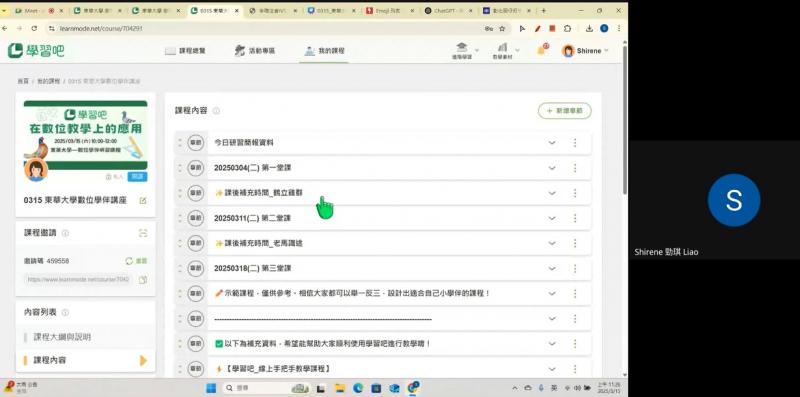Expand the 20250318(二) 第三堂課 chapter
The height and width of the screenshot is (397, 800).
coord(552,268)
